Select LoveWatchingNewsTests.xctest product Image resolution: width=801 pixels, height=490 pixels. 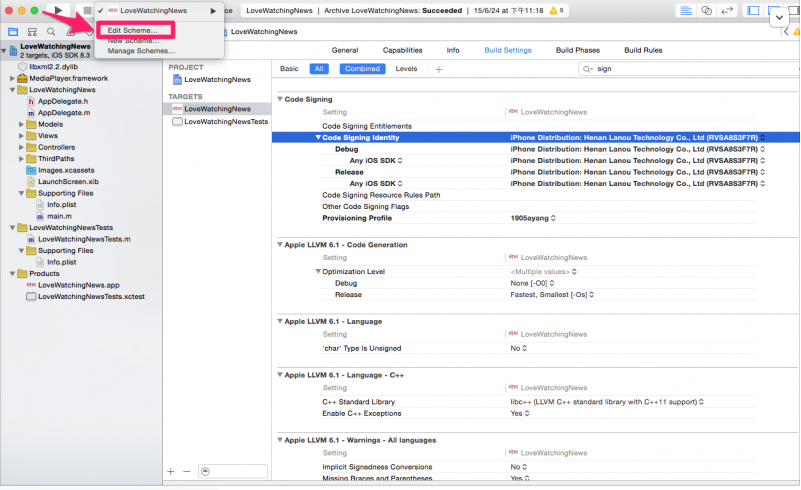click(x=91, y=296)
